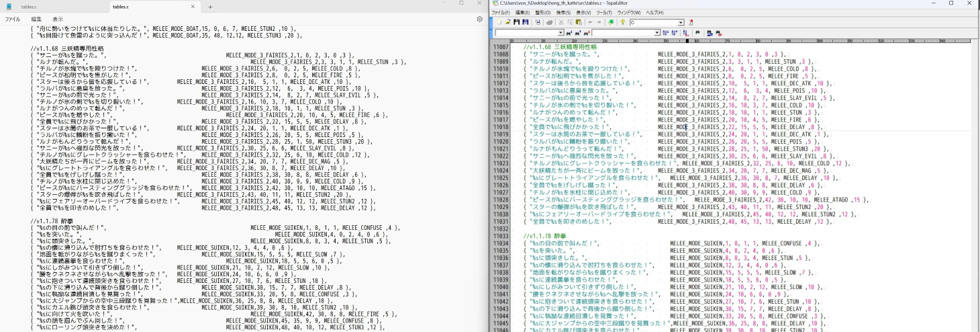This screenshot has width=980, height=332.
Task: Click "//v1.1.78 酔拳" comment in TepaEditor
Action: point(544,235)
